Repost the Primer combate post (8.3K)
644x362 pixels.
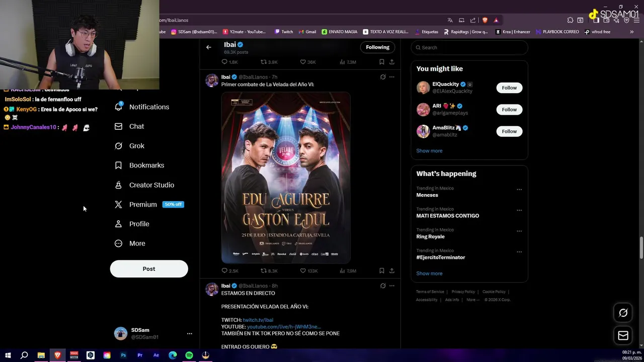pos(269,271)
